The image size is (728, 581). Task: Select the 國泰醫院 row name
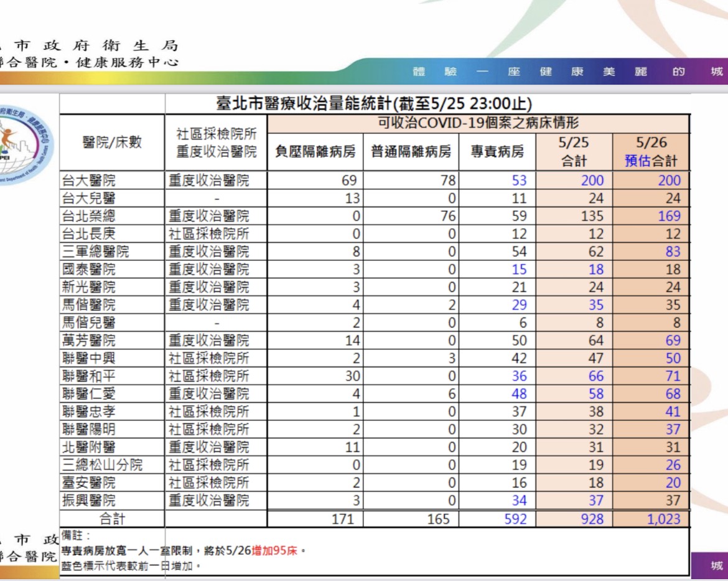pyautogui.click(x=89, y=269)
